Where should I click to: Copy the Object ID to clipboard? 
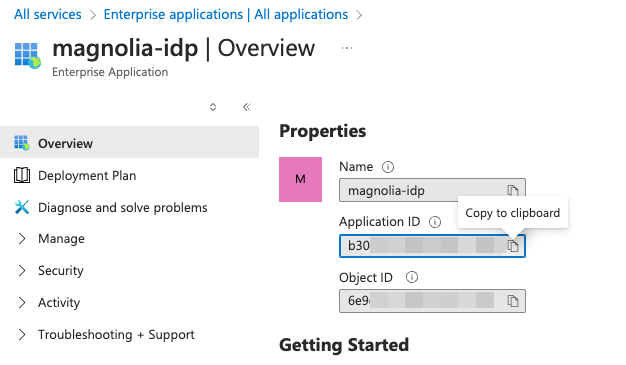(x=513, y=301)
